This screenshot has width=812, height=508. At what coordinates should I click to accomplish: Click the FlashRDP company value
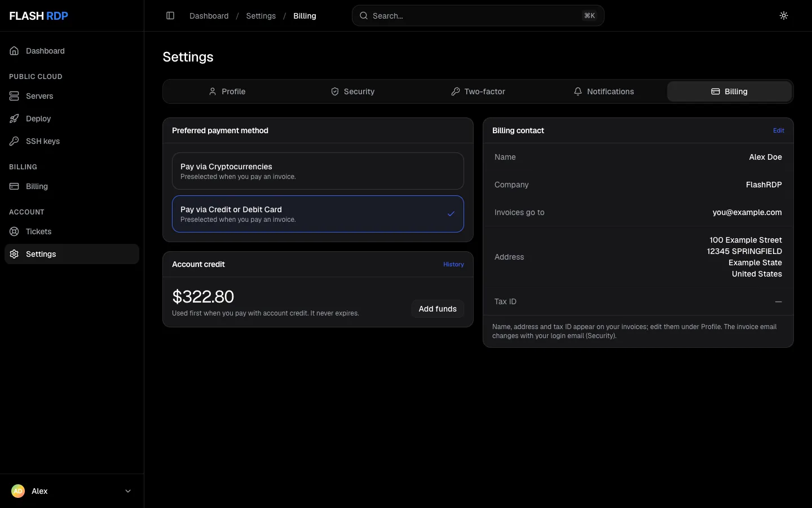[x=764, y=185]
